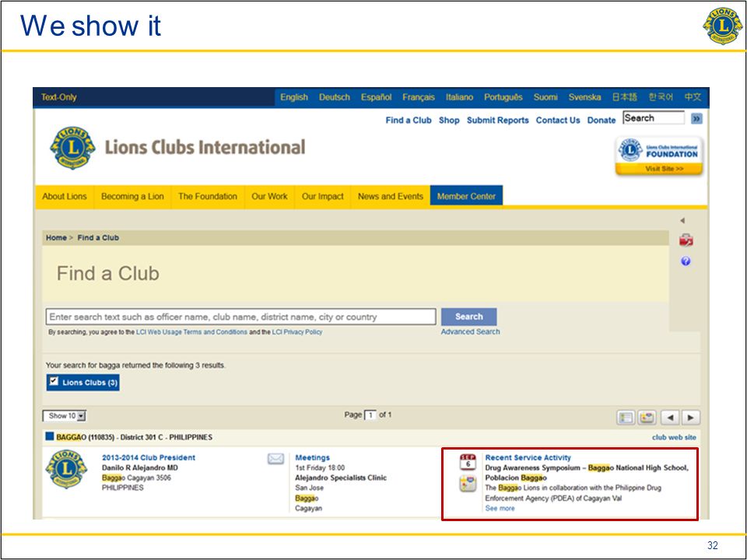
Task: Open Recent Service Activity link
Action: coord(528,457)
